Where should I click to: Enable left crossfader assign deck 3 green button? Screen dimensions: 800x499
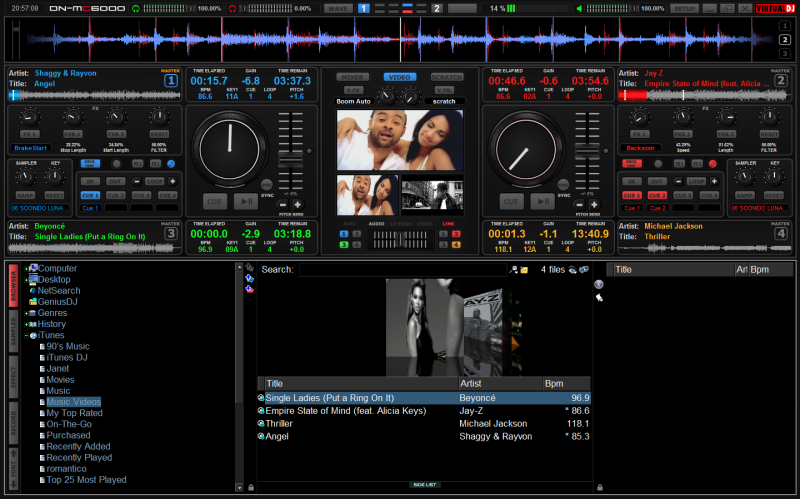[344, 245]
